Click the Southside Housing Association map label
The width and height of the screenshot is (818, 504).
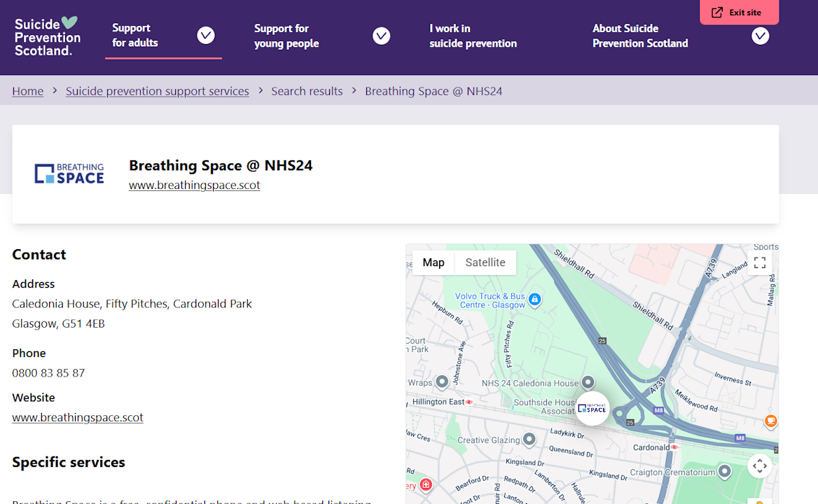click(x=544, y=407)
